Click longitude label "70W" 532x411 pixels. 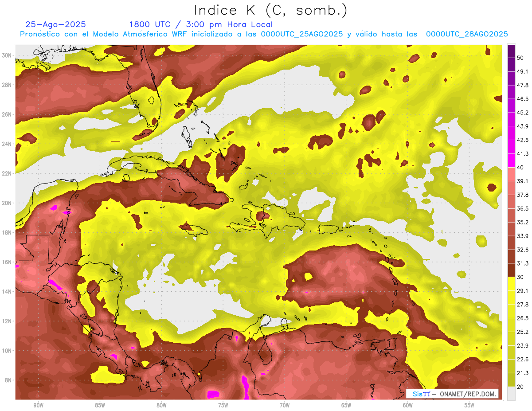285,405
